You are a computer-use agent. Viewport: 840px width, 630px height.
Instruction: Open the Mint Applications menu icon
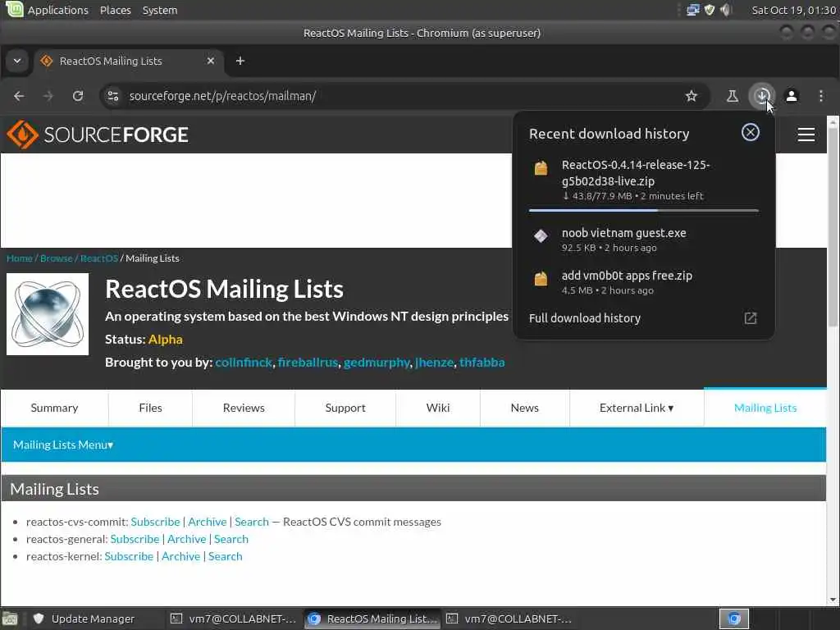point(14,9)
